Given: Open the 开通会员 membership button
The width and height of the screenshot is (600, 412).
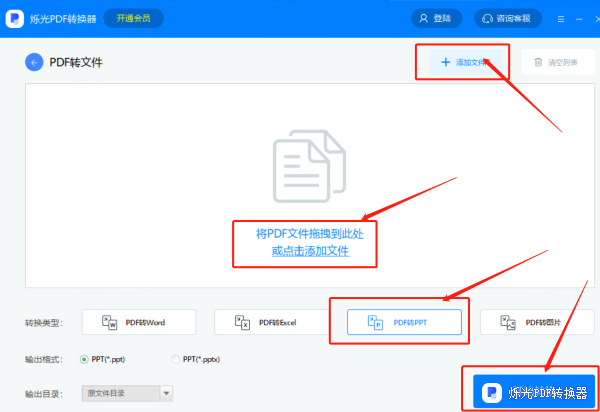Looking at the screenshot, I should [134, 18].
